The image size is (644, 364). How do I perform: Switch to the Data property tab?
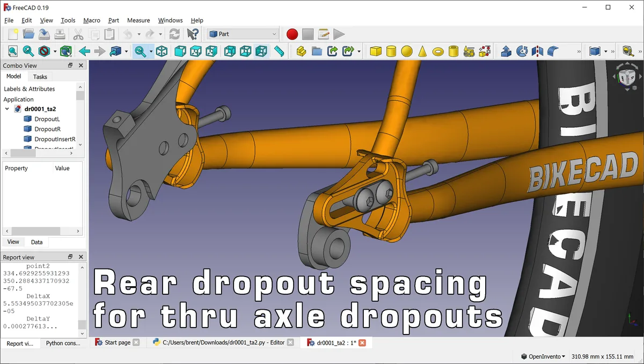pos(37,242)
